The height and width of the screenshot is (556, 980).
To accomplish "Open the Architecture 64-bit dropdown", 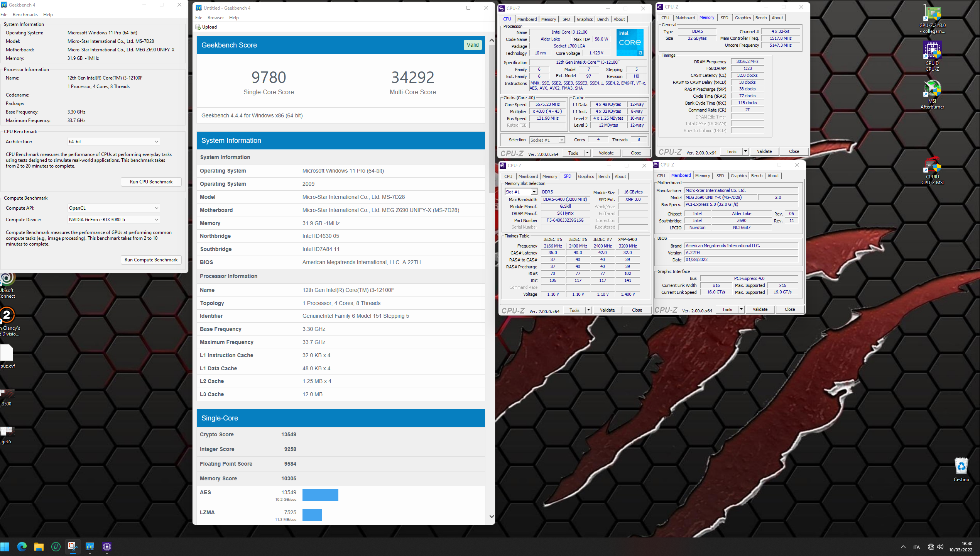I will pyautogui.click(x=113, y=142).
